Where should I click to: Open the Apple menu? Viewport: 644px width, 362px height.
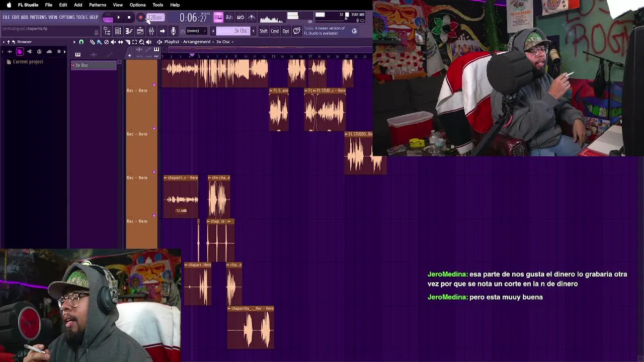(x=9, y=5)
